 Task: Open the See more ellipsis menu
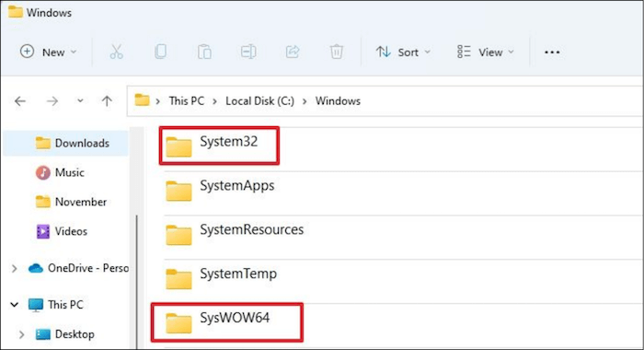[x=552, y=52]
